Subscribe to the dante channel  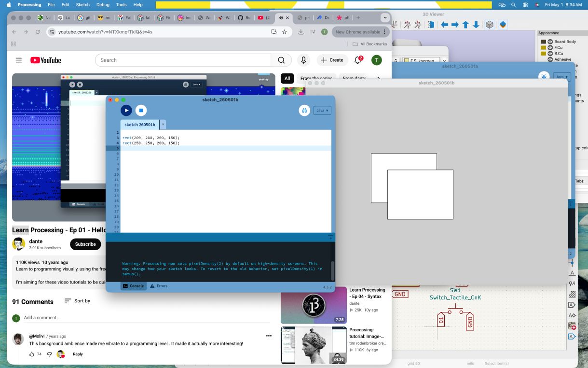pyautogui.click(x=85, y=244)
